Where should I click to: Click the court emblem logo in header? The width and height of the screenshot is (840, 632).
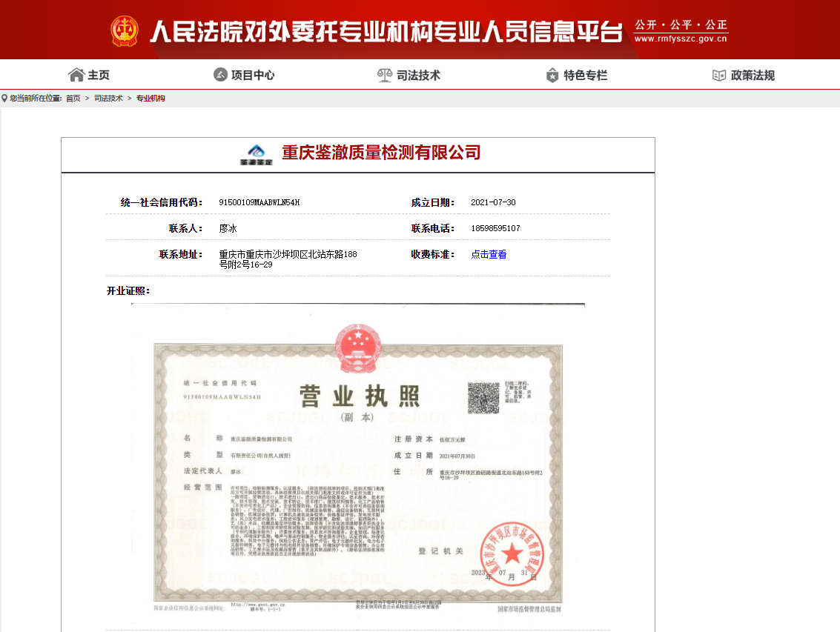coord(125,30)
